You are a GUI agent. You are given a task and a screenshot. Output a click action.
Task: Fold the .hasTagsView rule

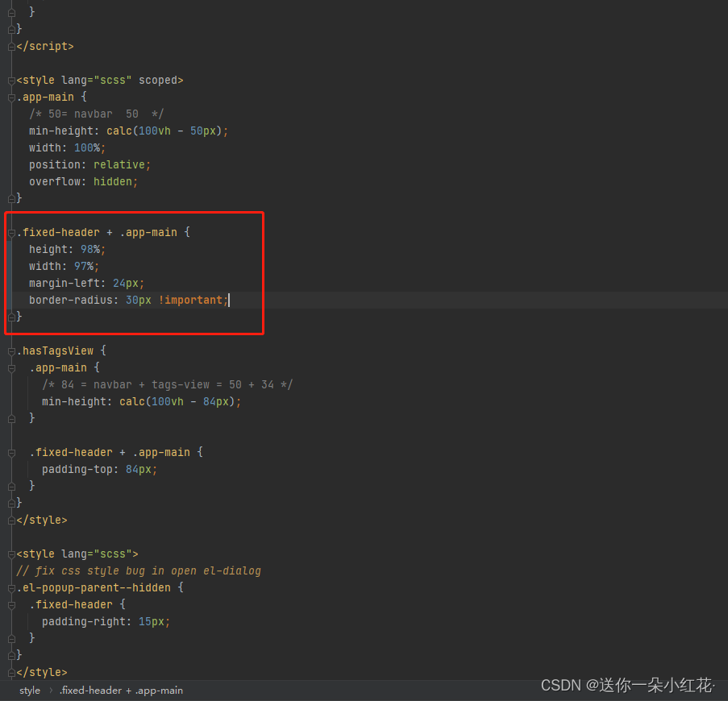(x=11, y=351)
